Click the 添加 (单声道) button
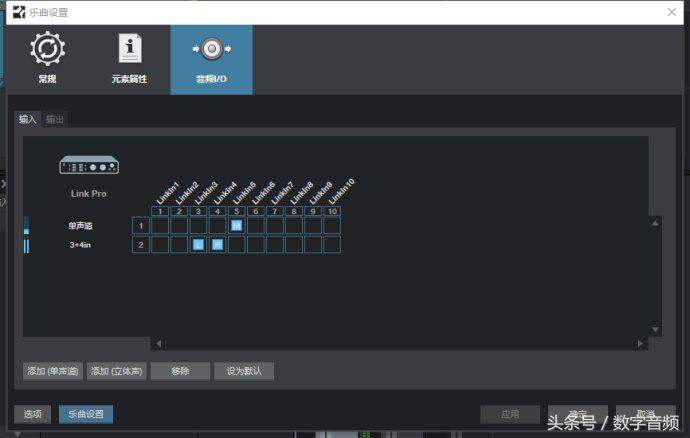Image resolution: width=690 pixels, height=438 pixels. [x=53, y=371]
